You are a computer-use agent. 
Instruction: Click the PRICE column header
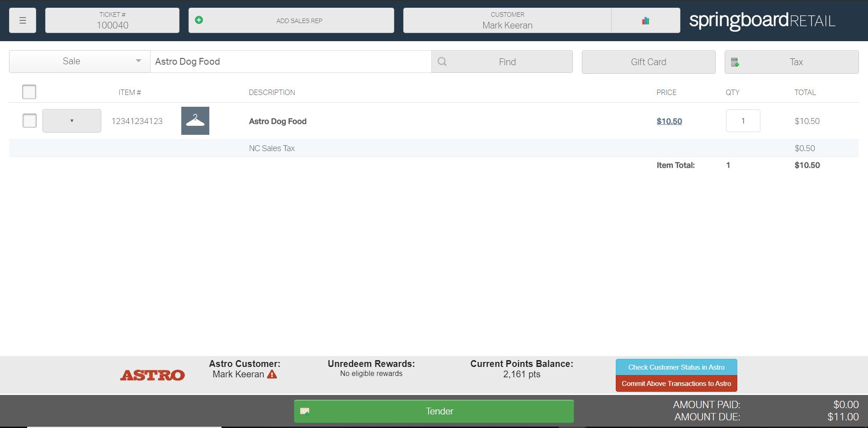[666, 92]
